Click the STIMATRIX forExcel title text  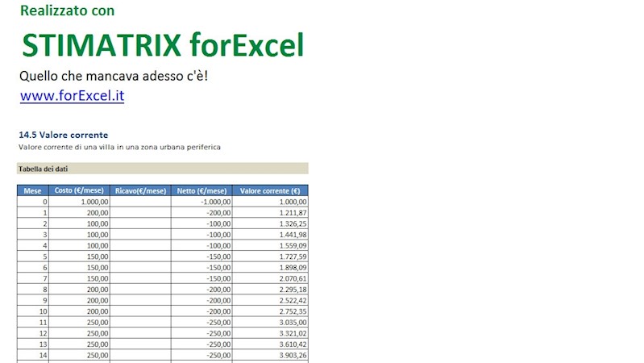click(163, 45)
